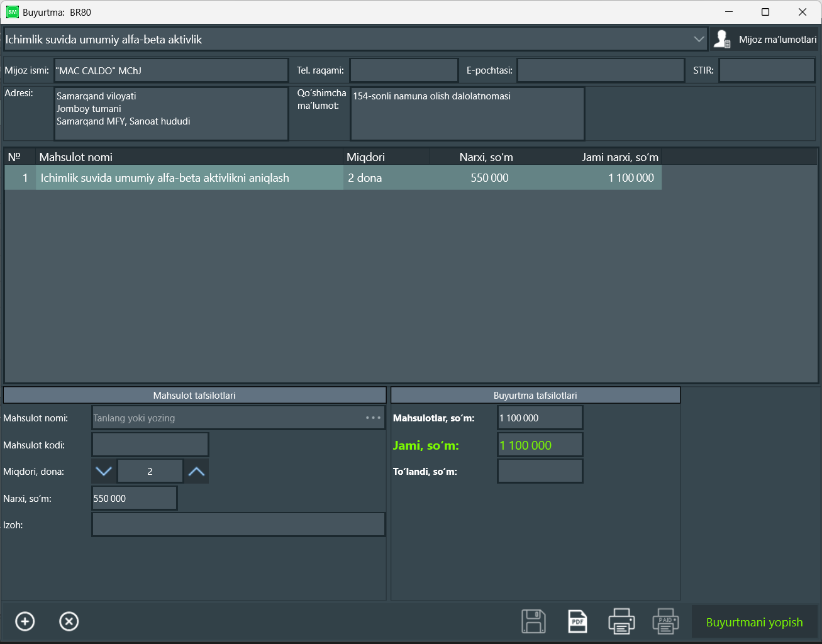The height and width of the screenshot is (644, 822).
Task: Click the Tel. raqami input field
Action: tap(404, 70)
